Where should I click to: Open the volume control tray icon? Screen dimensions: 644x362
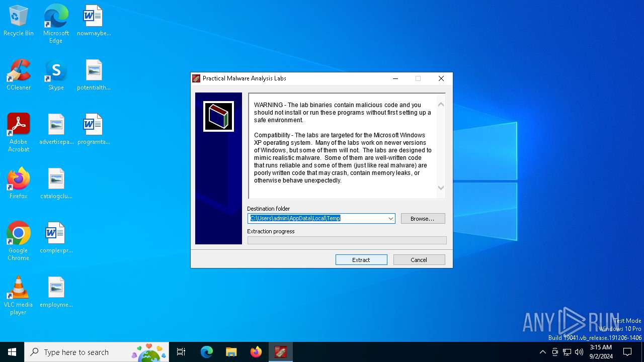tap(579, 352)
